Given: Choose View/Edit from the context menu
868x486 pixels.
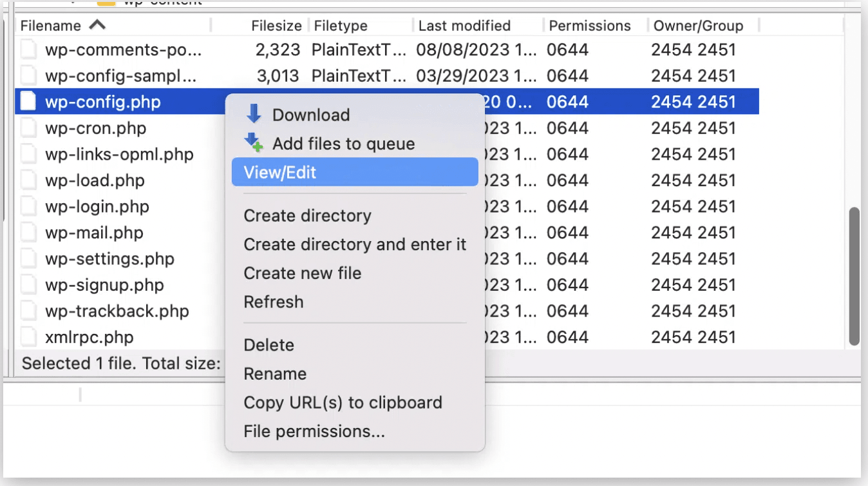Looking at the screenshot, I should (280, 172).
